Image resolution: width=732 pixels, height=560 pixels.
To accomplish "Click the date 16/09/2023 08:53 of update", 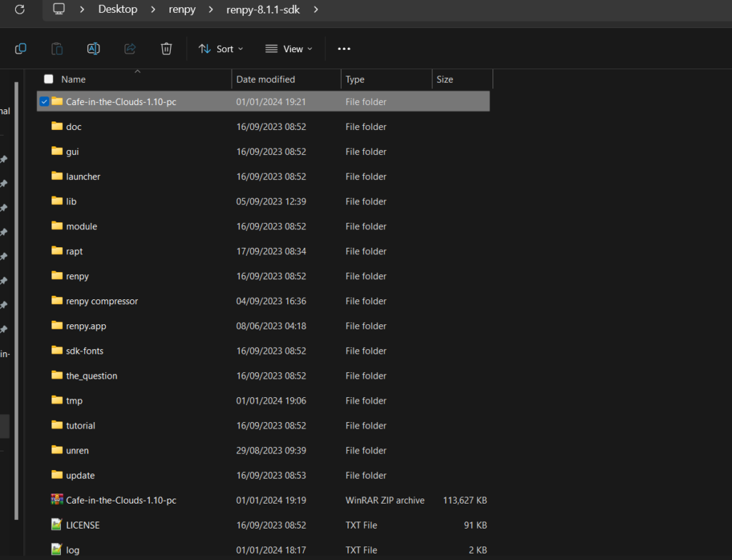I will click(x=271, y=475).
